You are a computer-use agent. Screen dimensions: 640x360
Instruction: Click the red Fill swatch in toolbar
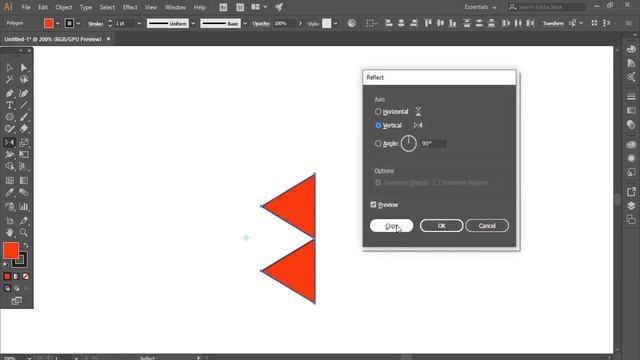[x=11, y=250]
